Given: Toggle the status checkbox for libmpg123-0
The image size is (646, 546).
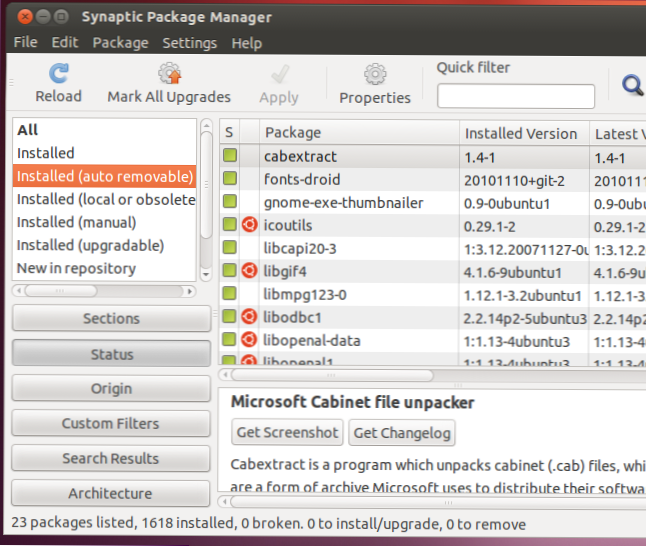Looking at the screenshot, I should tap(230, 294).
